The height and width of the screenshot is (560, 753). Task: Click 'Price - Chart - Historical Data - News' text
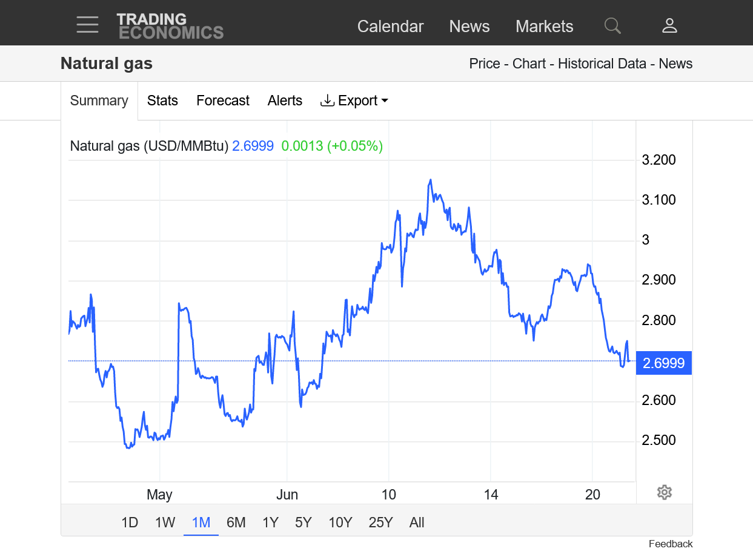coord(581,64)
